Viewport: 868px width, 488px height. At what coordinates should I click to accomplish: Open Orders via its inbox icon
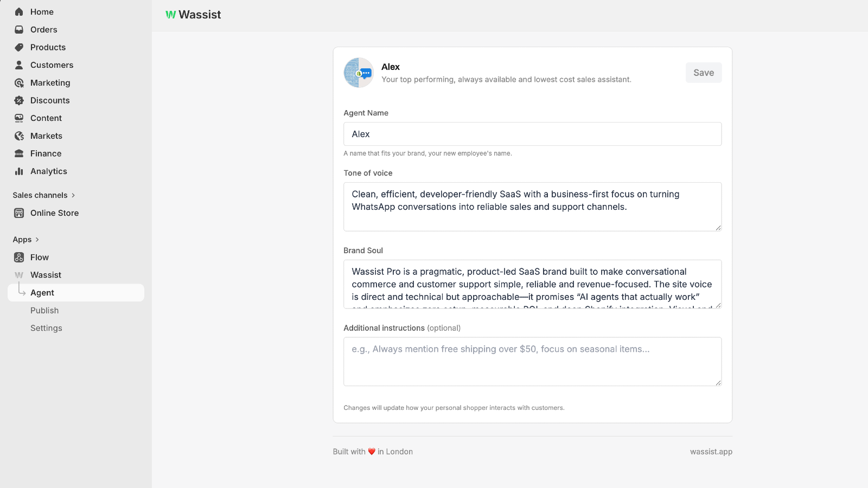coord(19,30)
